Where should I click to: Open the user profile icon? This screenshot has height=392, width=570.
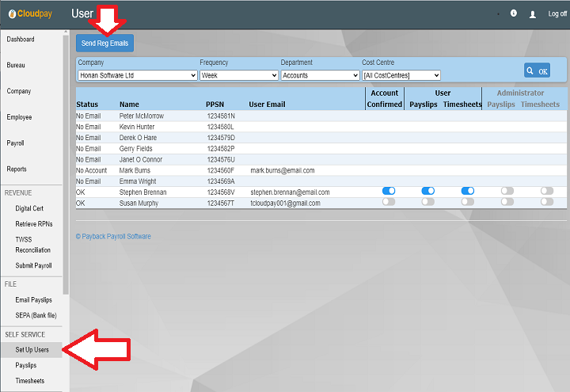coord(533,14)
